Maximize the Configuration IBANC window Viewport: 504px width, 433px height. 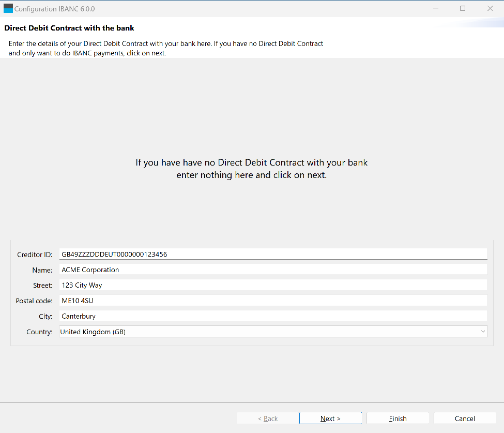[463, 8]
